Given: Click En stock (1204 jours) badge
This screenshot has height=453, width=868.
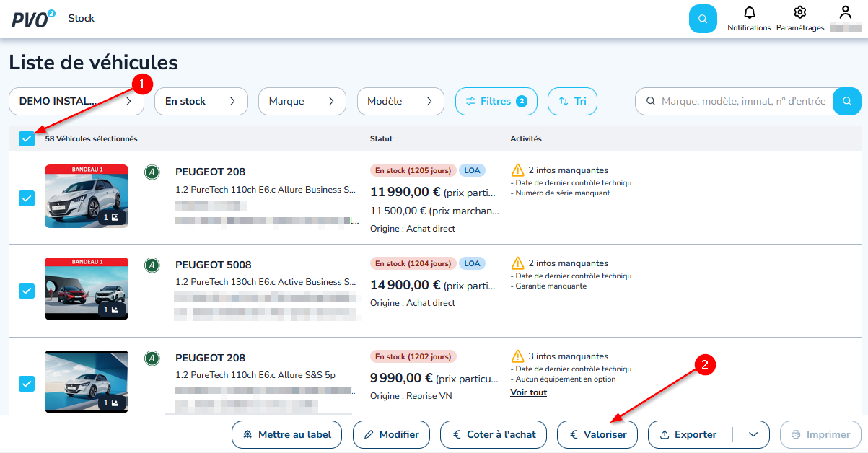Looking at the screenshot, I should click(413, 263).
